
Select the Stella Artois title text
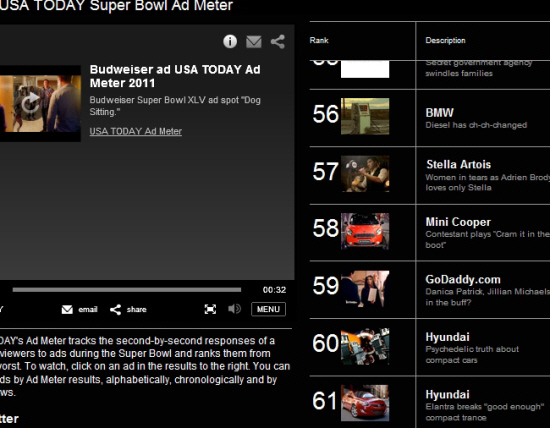click(458, 164)
